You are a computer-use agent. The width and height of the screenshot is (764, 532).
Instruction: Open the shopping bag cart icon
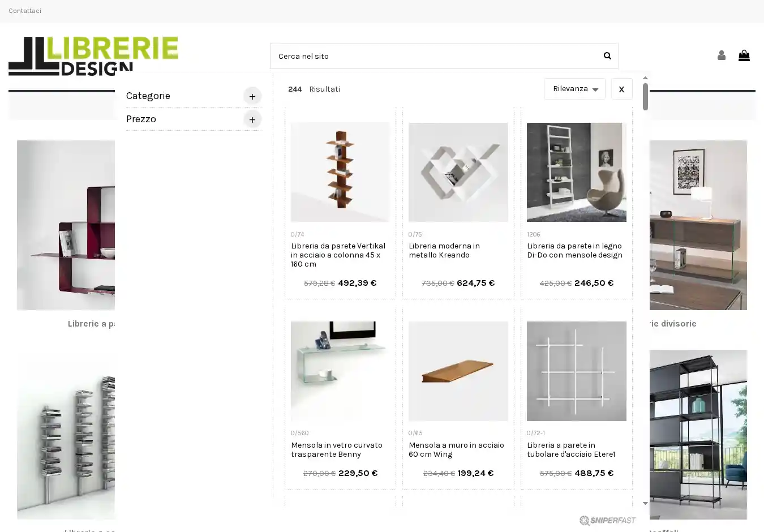[x=744, y=55]
